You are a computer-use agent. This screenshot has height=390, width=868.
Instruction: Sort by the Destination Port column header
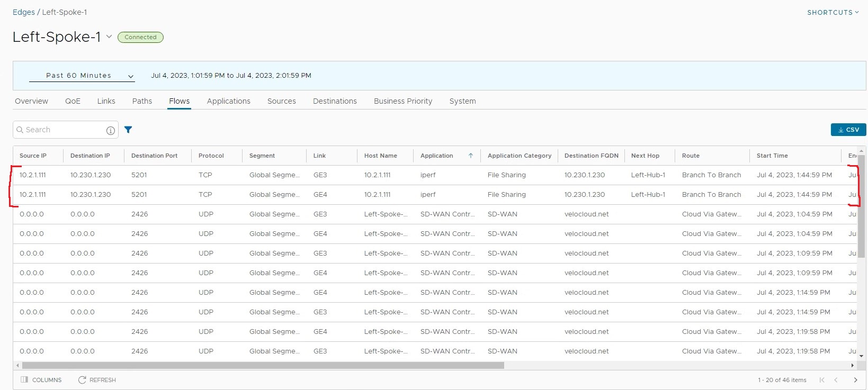tap(154, 156)
